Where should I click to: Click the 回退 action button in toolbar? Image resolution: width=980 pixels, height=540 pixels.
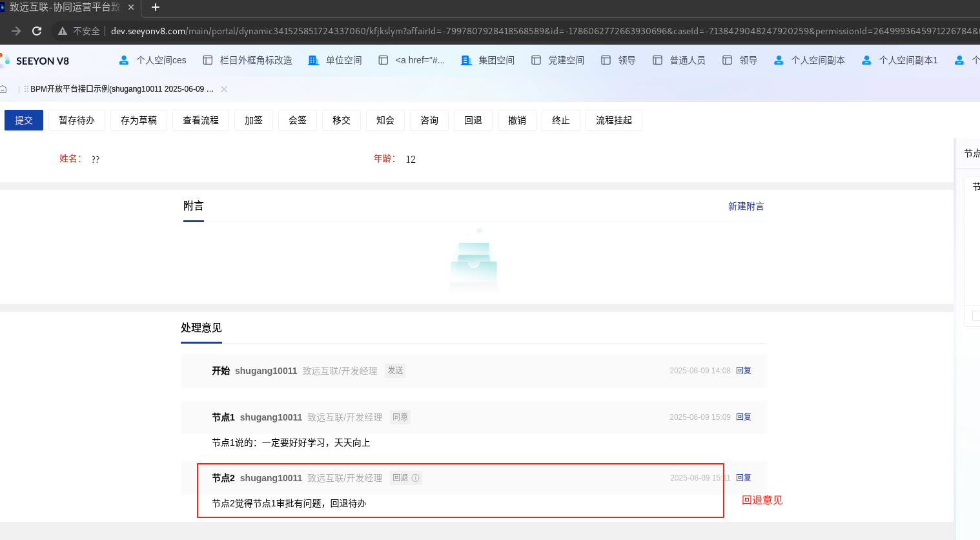pyautogui.click(x=473, y=120)
